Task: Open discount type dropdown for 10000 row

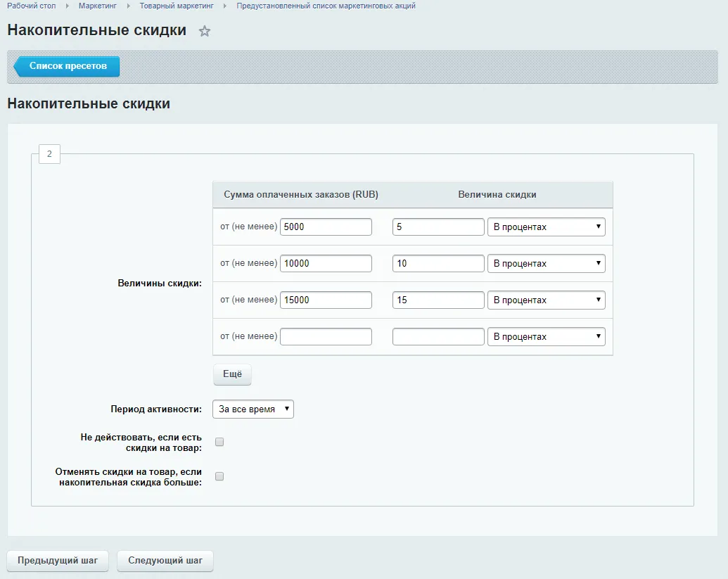Action: tap(547, 264)
